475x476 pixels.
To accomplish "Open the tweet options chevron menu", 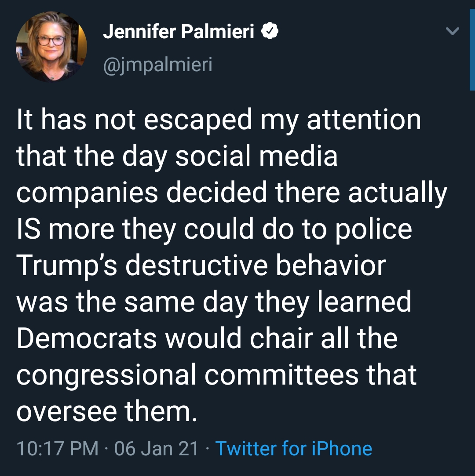I will (x=452, y=31).
